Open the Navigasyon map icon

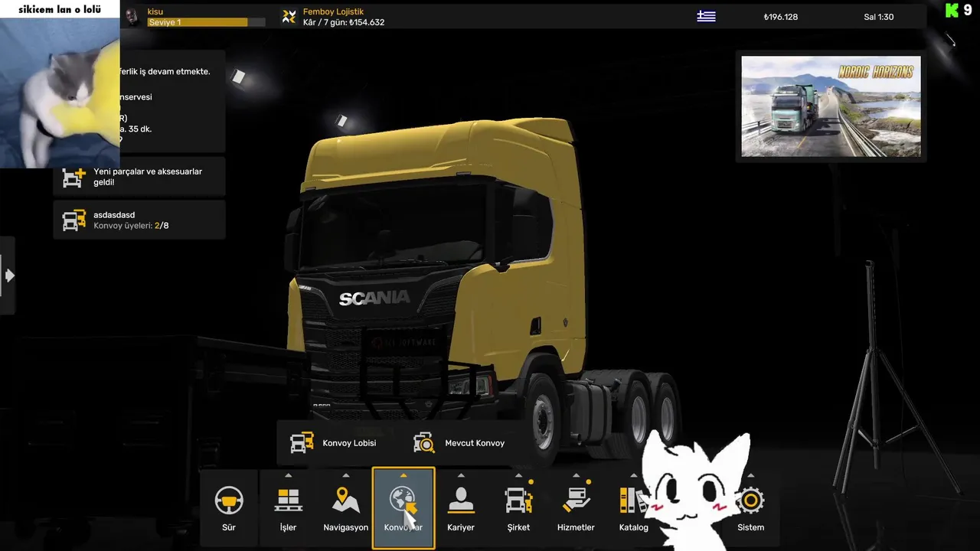(346, 500)
